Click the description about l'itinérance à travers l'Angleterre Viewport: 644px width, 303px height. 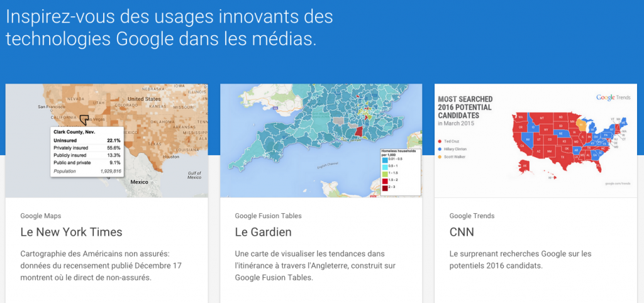(316, 266)
